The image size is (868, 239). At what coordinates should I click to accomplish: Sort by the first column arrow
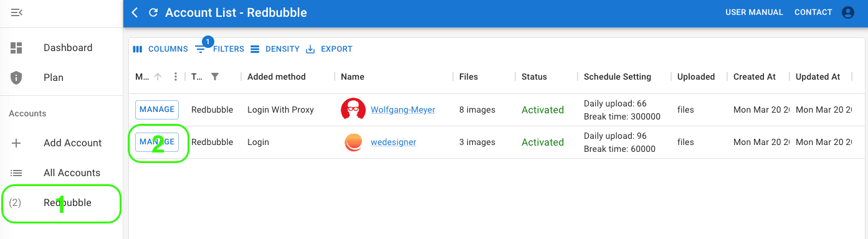[158, 77]
